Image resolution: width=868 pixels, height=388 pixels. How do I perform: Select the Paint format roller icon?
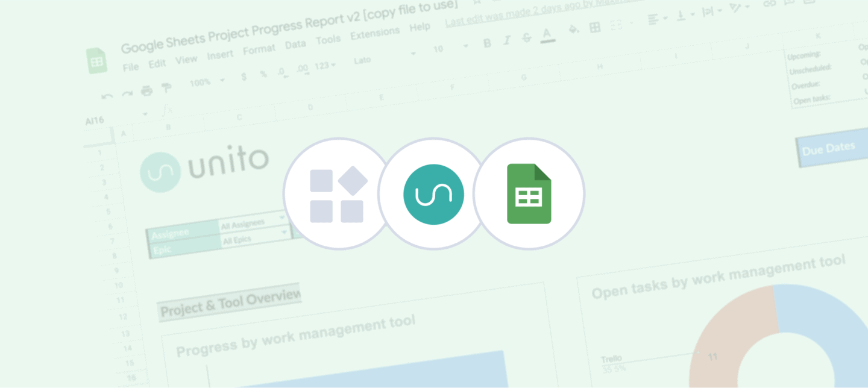166,88
